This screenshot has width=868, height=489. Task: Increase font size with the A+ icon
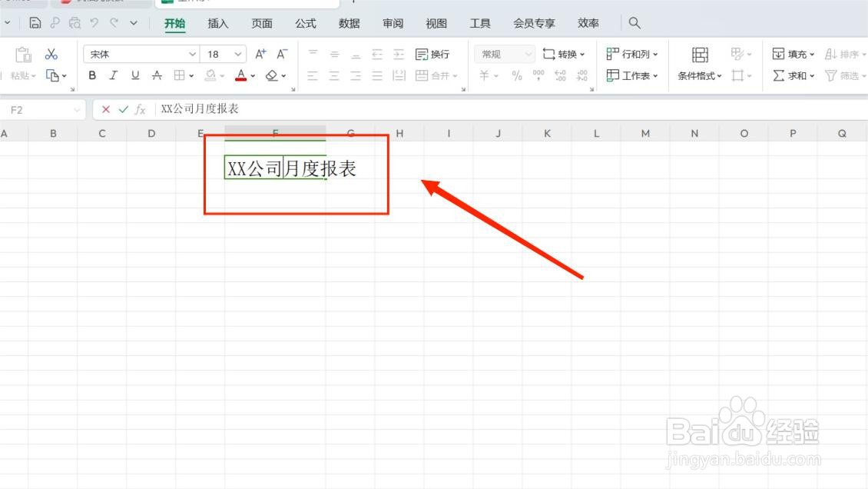click(260, 54)
